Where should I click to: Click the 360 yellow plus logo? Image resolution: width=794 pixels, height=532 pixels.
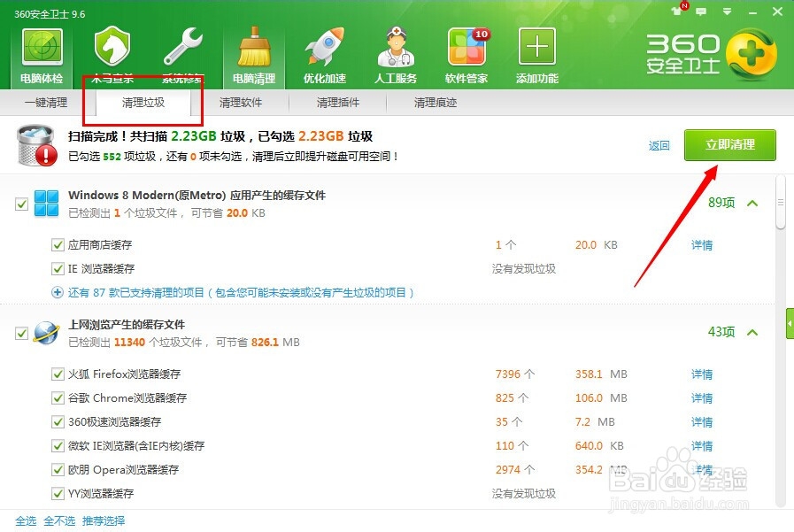click(x=751, y=53)
